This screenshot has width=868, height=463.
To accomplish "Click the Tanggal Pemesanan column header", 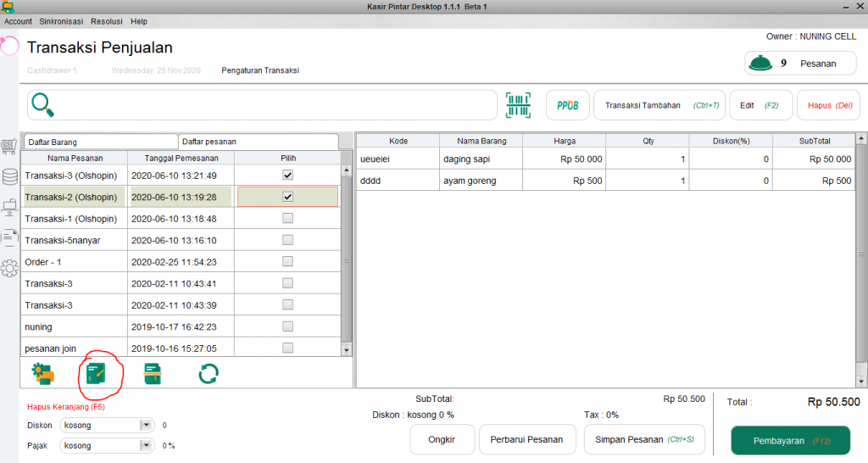I will point(181,158).
